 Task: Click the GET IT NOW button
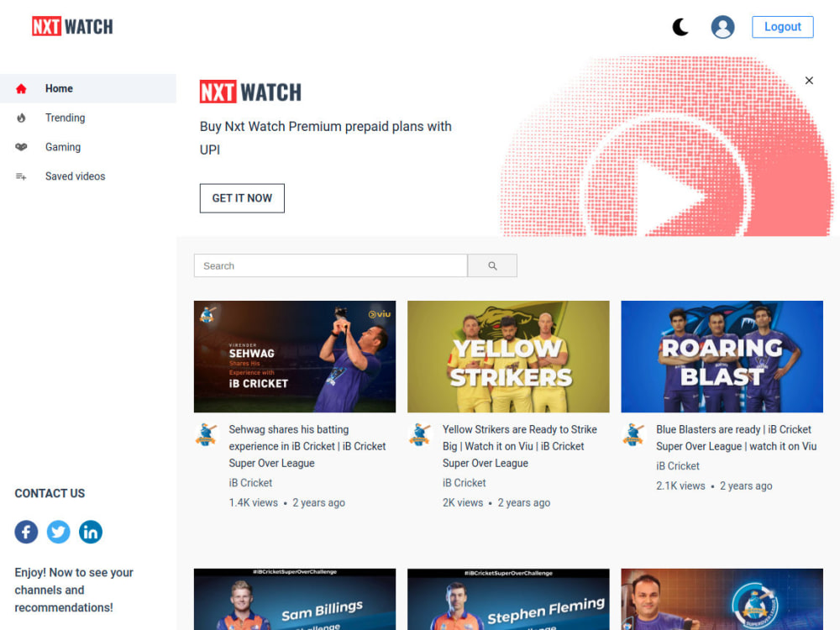[242, 198]
